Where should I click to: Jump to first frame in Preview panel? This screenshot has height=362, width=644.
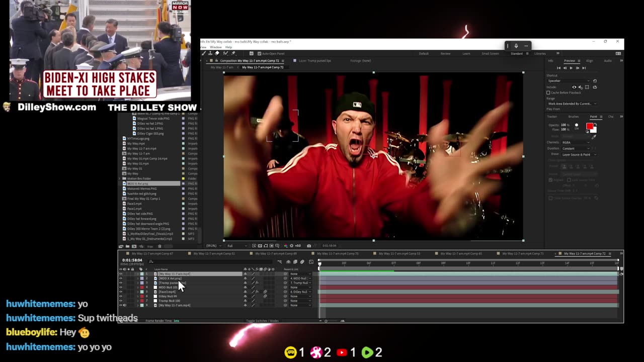tap(558, 68)
